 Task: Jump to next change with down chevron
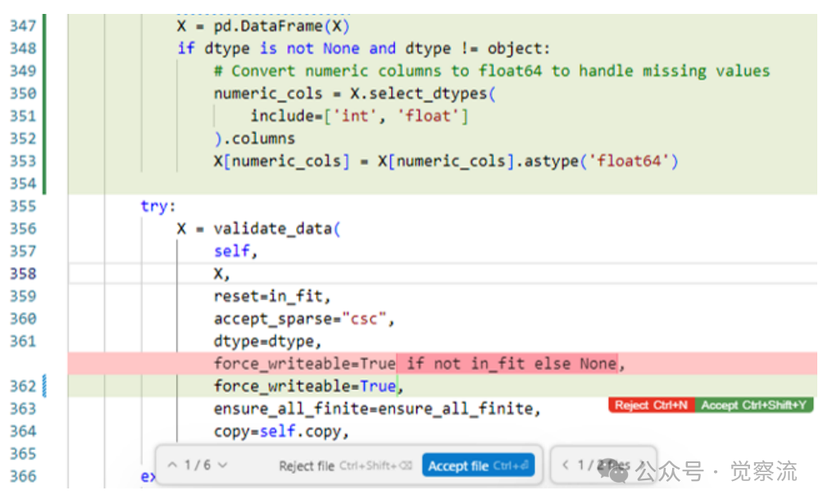coord(223,465)
